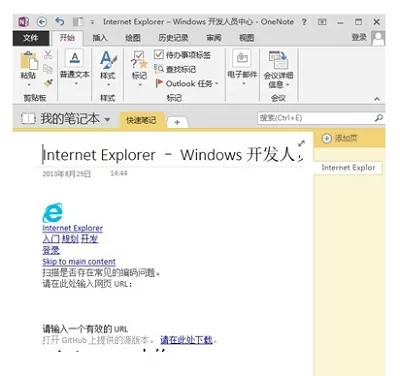This screenshot has width=400, height=376.
Task: Click 查找标记 find tags button
Action: (175, 69)
